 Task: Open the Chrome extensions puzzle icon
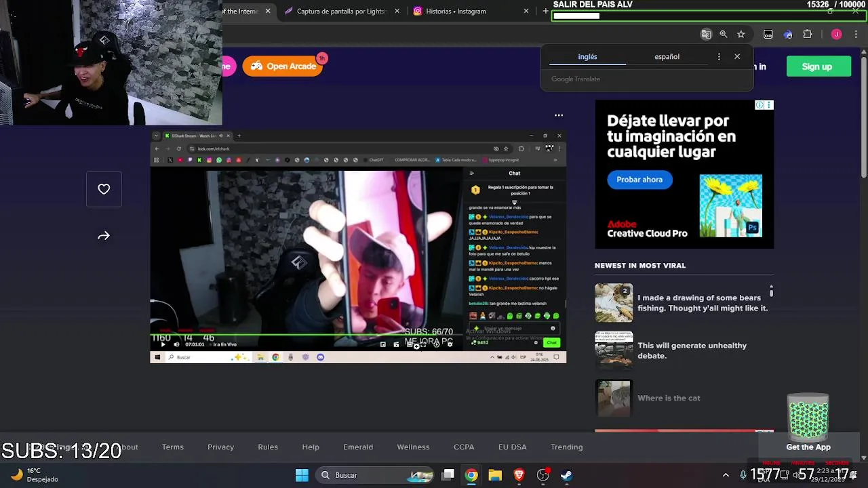[x=807, y=35]
